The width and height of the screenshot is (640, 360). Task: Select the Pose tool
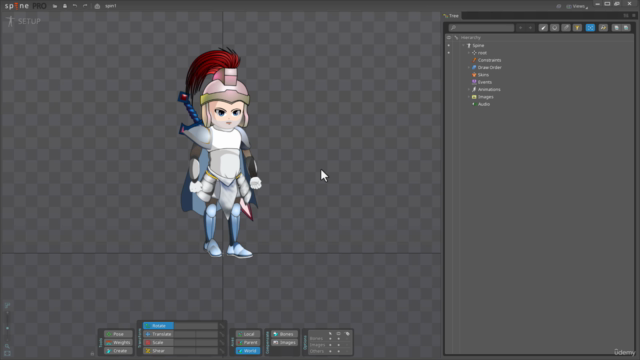coord(118,334)
